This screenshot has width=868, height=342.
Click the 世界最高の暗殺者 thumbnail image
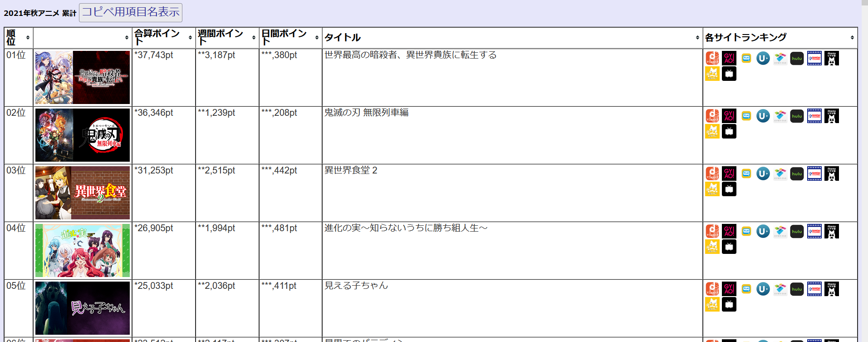tap(83, 77)
